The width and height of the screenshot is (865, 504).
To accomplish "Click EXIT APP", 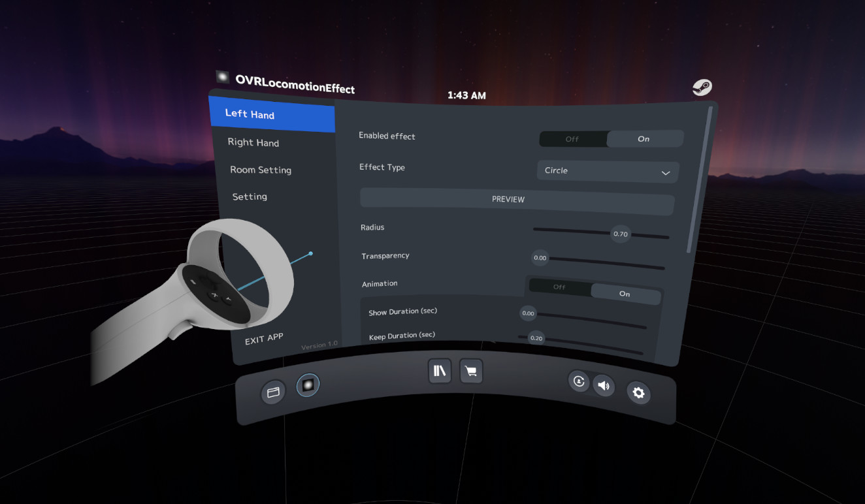I will [263, 338].
